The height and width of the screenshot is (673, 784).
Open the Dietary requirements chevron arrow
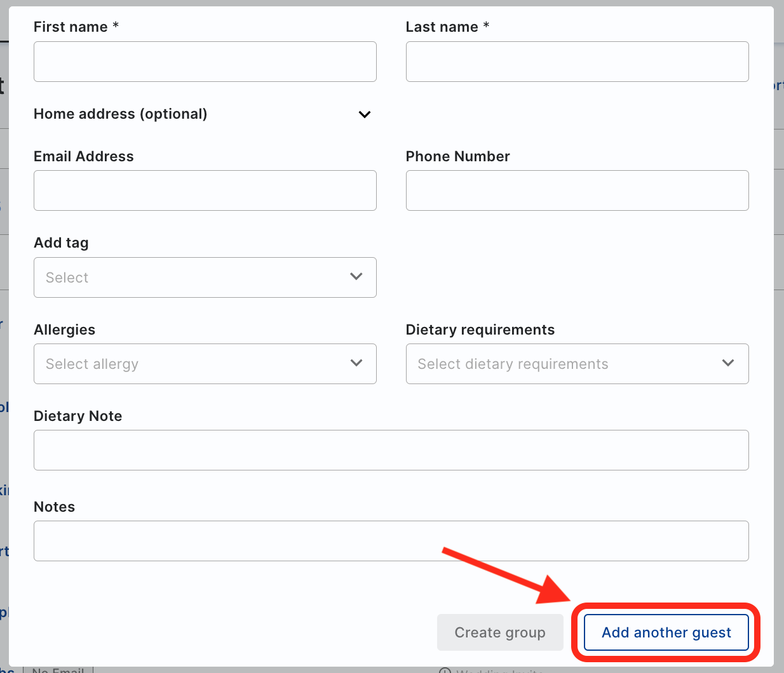pos(728,363)
